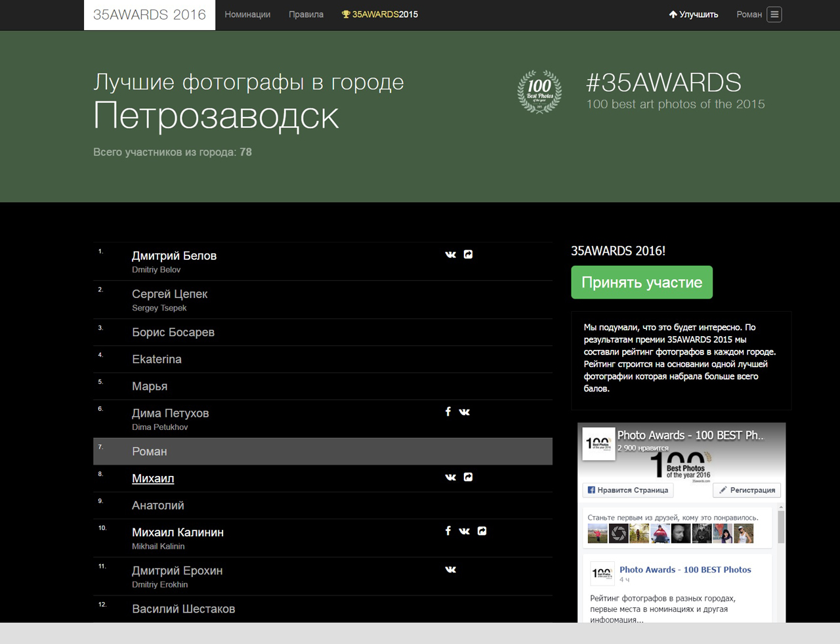Open Дмитрий Ерохин's VK icon
This screenshot has width=840, height=644.
pos(450,570)
